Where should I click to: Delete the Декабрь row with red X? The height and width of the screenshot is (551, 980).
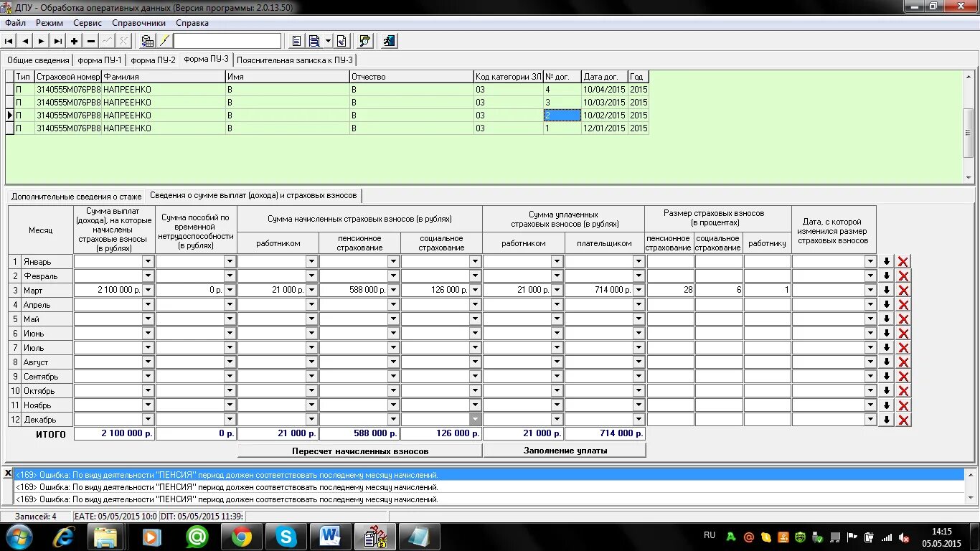click(x=903, y=420)
